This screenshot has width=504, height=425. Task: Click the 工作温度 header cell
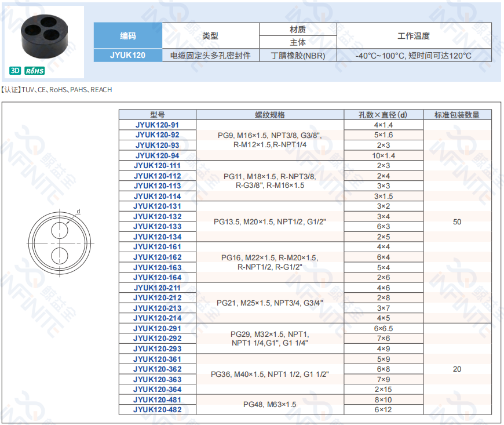point(414,36)
